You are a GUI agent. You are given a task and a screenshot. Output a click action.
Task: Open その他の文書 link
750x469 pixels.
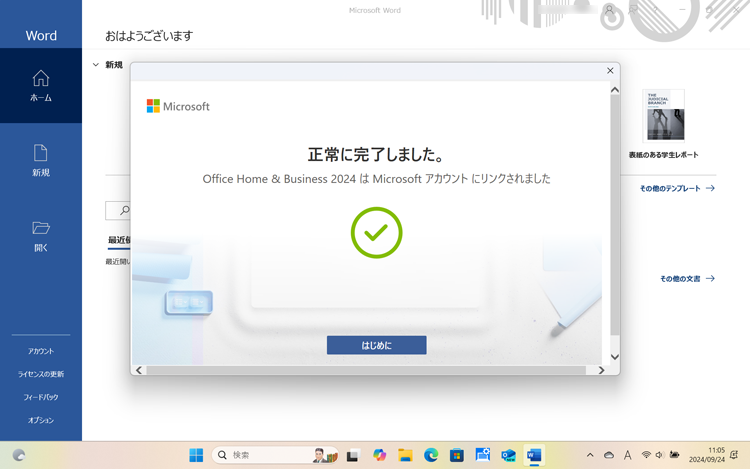coord(687,279)
